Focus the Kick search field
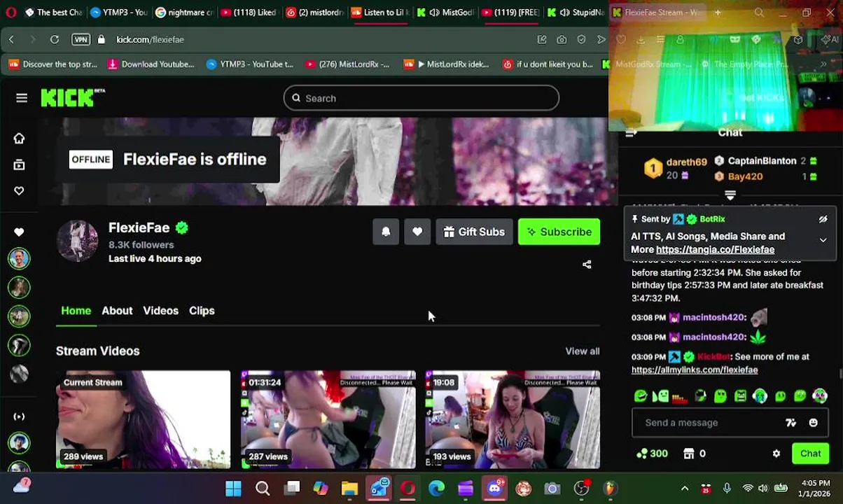Image resolution: width=843 pixels, height=504 pixels. [x=421, y=98]
